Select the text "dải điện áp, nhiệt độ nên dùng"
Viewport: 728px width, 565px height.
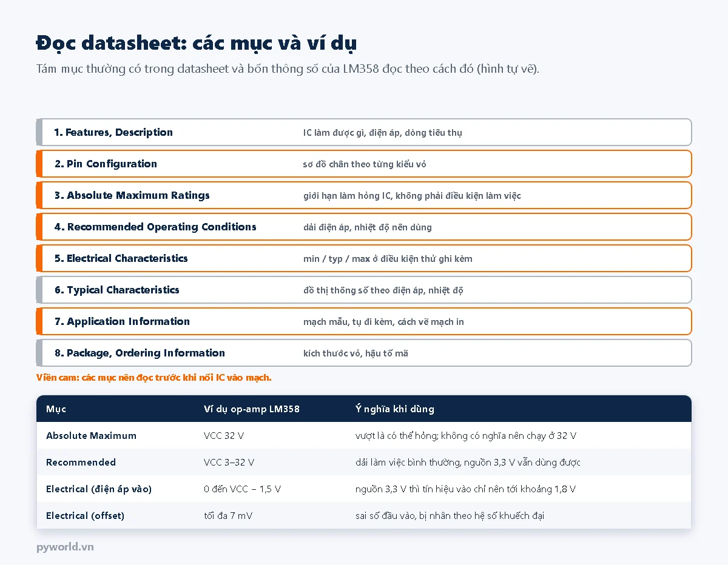click(368, 227)
